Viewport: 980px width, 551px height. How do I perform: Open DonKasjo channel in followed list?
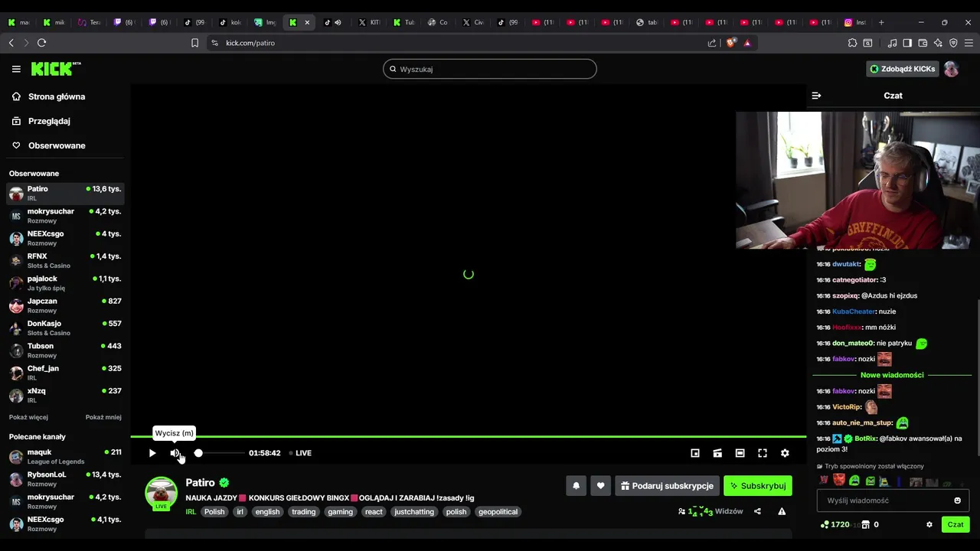[x=66, y=328]
